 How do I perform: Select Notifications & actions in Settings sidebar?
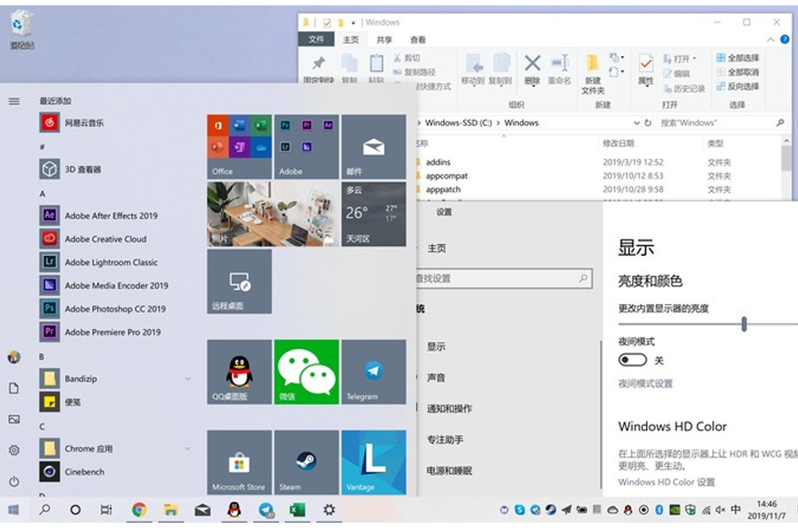(450, 409)
